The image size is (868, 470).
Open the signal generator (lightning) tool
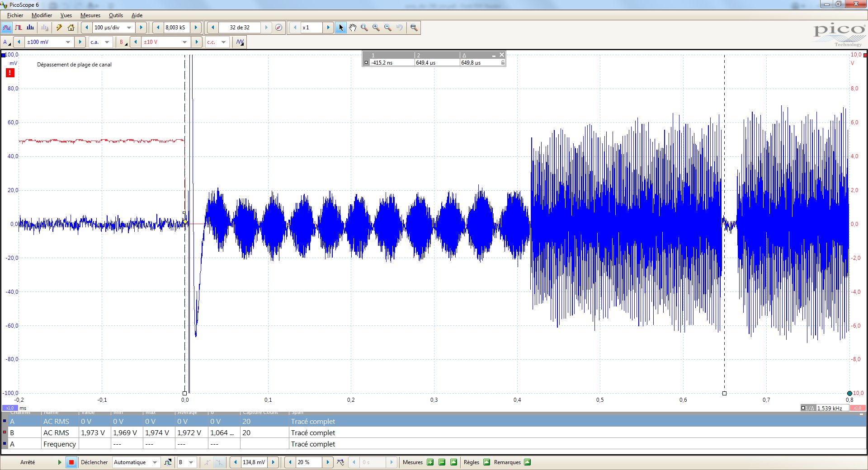click(59, 28)
